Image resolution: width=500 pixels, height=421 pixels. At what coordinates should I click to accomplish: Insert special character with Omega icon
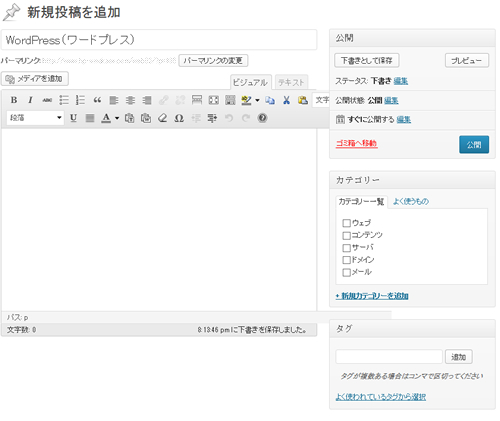(x=179, y=118)
